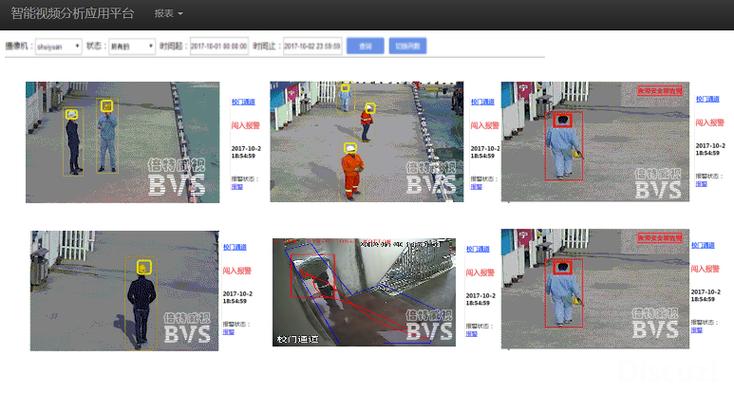Click 报警 status link under orange-suit workers card
The image size is (734, 394).
476,187
